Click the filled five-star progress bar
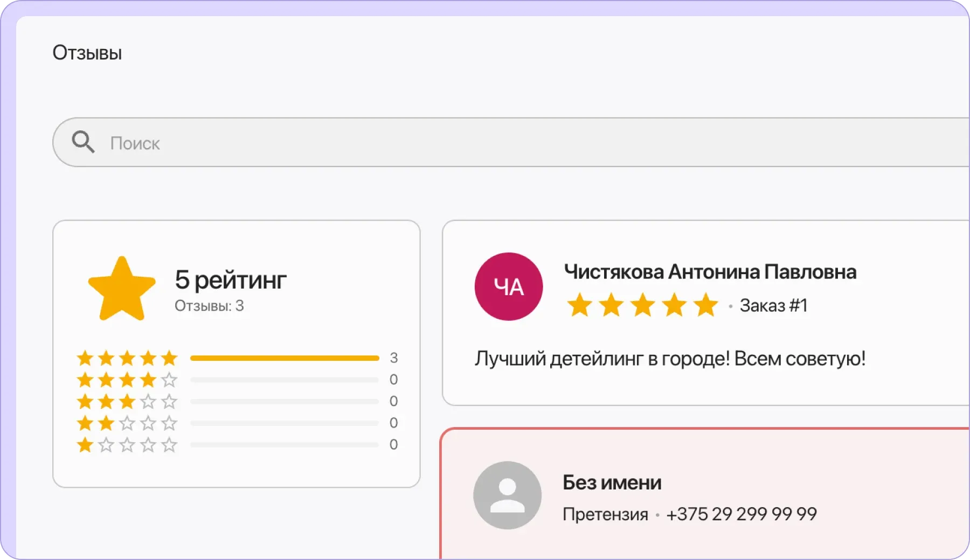This screenshot has width=970, height=560. click(x=285, y=358)
